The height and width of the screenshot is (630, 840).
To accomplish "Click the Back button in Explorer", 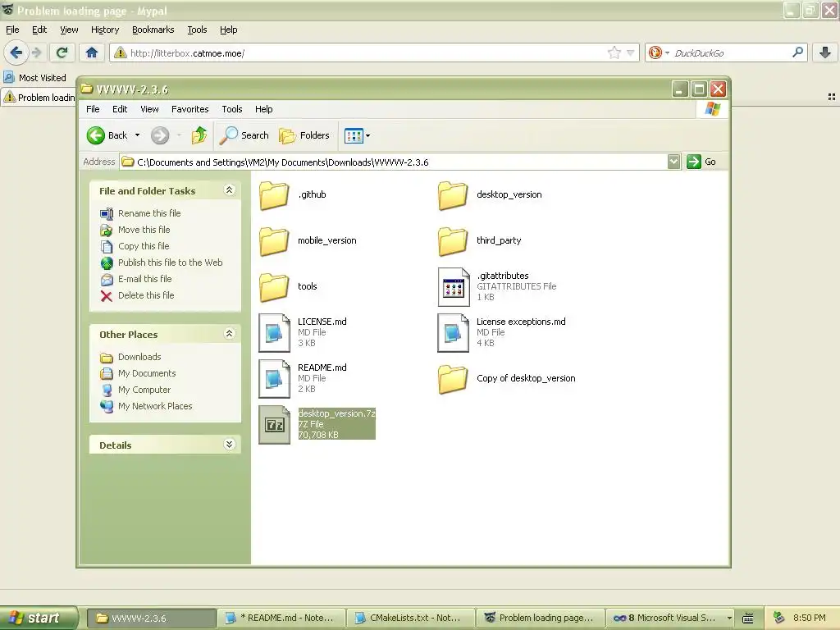I will click(107, 135).
